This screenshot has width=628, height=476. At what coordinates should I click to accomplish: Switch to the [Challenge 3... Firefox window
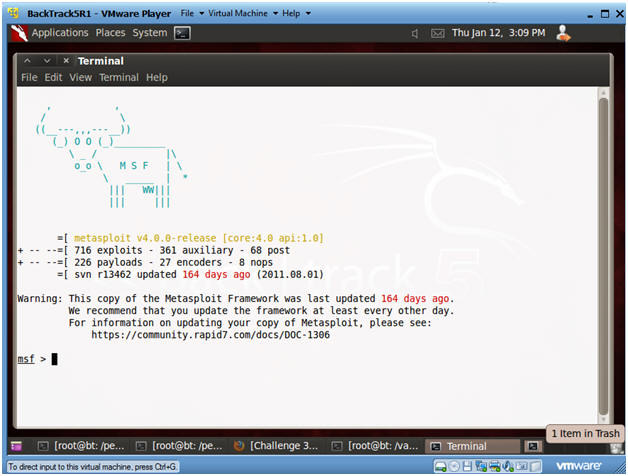(x=276, y=446)
